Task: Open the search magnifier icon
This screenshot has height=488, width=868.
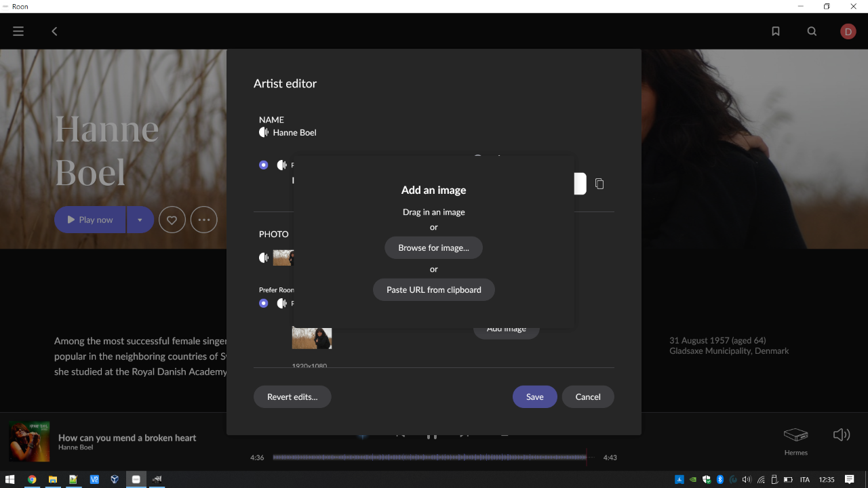Action: point(812,31)
